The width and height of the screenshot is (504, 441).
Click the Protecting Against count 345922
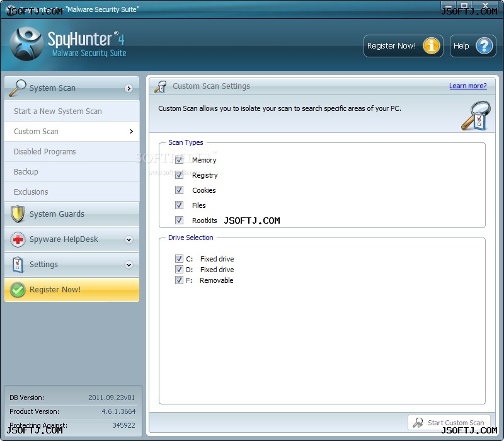(123, 425)
